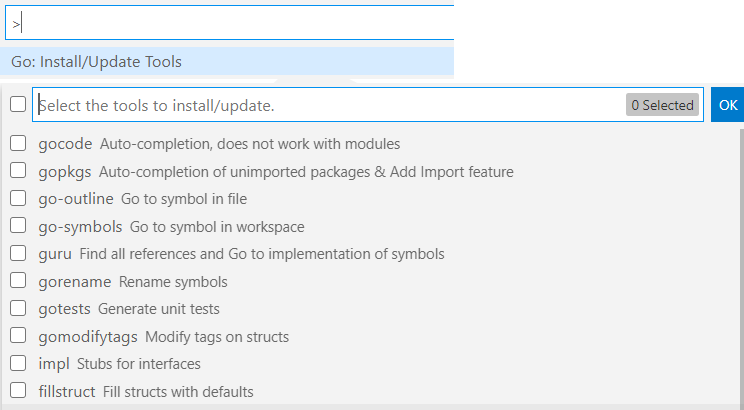Image resolution: width=744 pixels, height=410 pixels.
Task: Select the guru Find all references row
Action: pos(370,253)
